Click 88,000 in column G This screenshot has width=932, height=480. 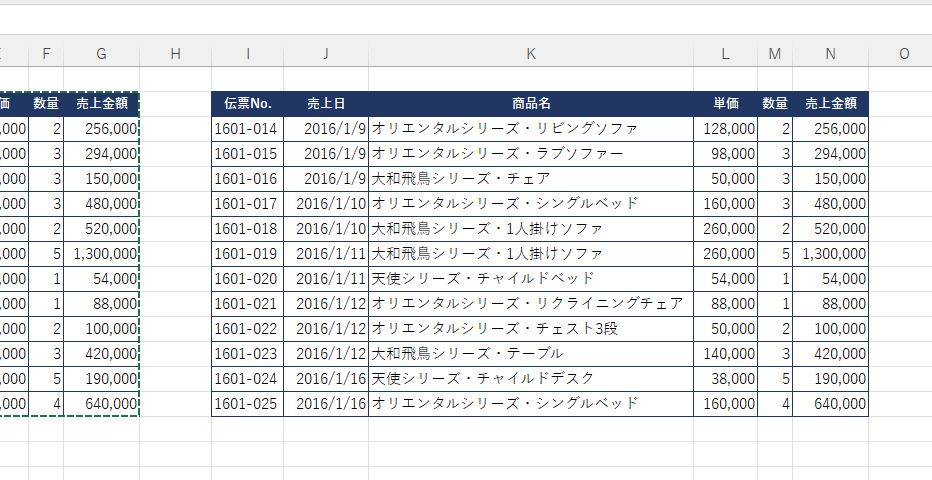102,304
